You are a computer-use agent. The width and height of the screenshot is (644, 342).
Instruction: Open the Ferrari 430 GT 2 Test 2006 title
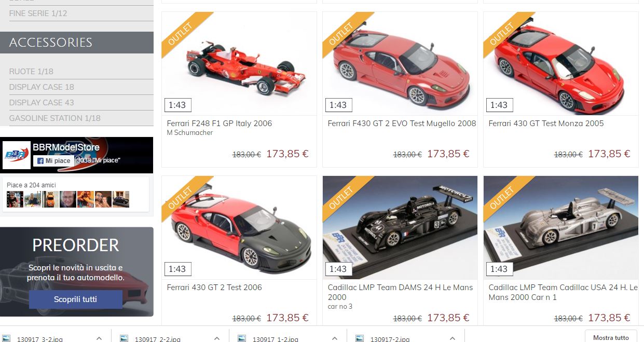(214, 288)
